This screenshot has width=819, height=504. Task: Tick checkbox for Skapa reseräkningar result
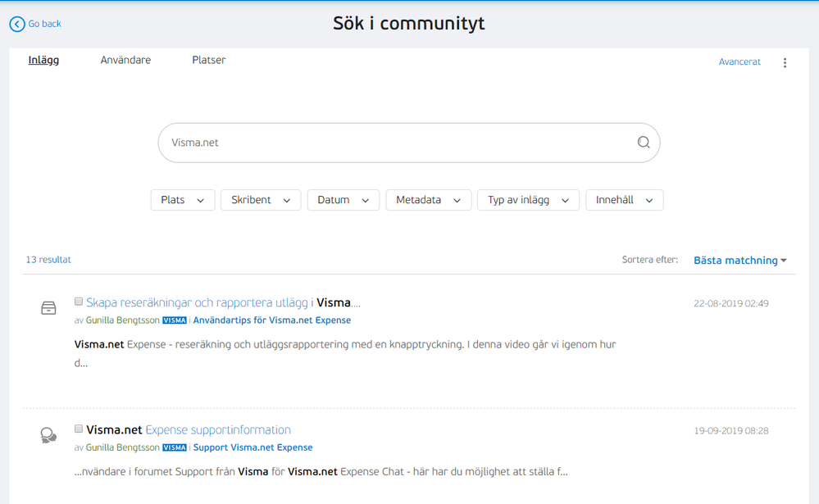(x=79, y=302)
